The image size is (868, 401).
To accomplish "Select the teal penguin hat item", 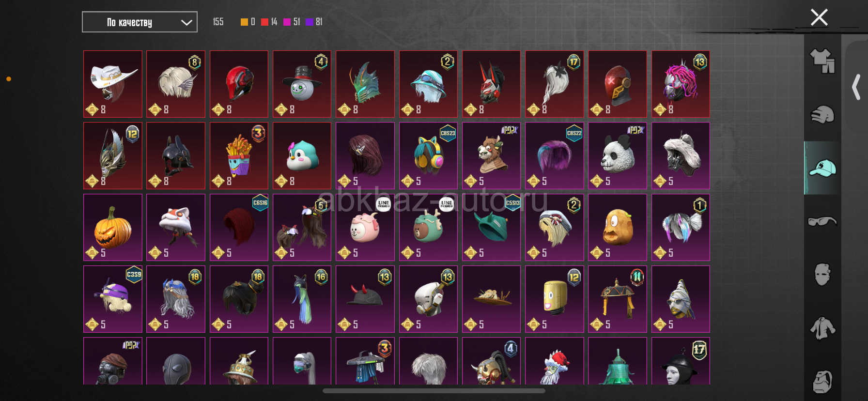I will coord(302,155).
